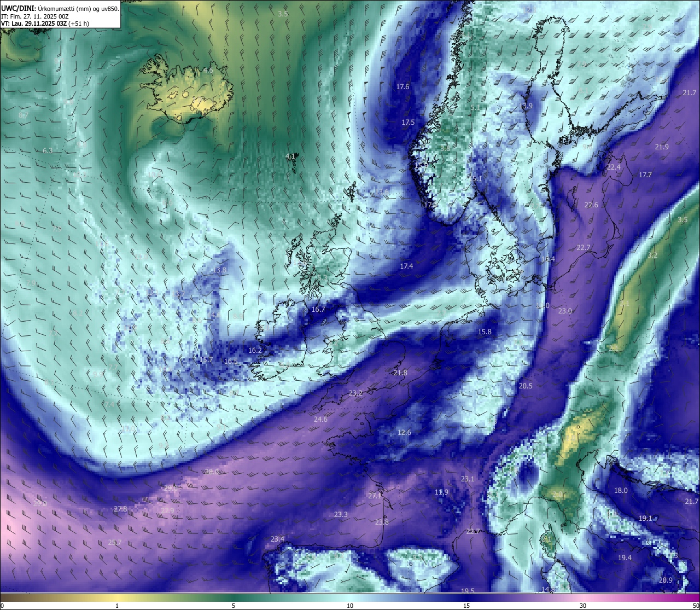This screenshot has width=700, height=610.
Task: Click the 1 tick label on the color scale
Action: (117, 606)
